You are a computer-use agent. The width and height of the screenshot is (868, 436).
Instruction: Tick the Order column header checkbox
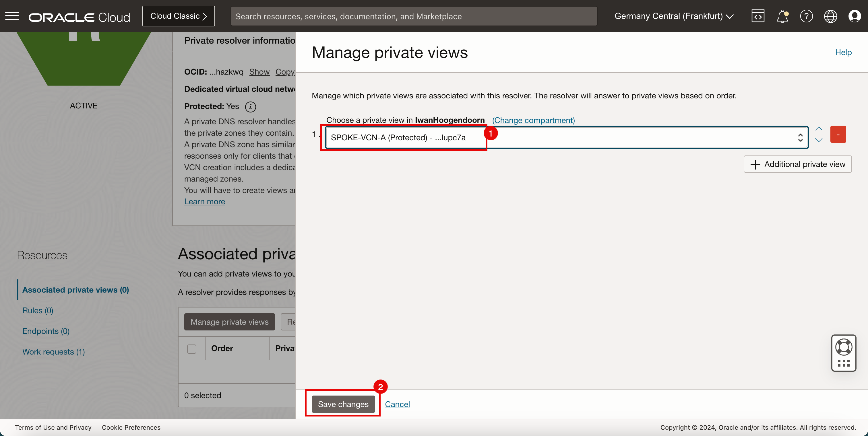pos(192,349)
